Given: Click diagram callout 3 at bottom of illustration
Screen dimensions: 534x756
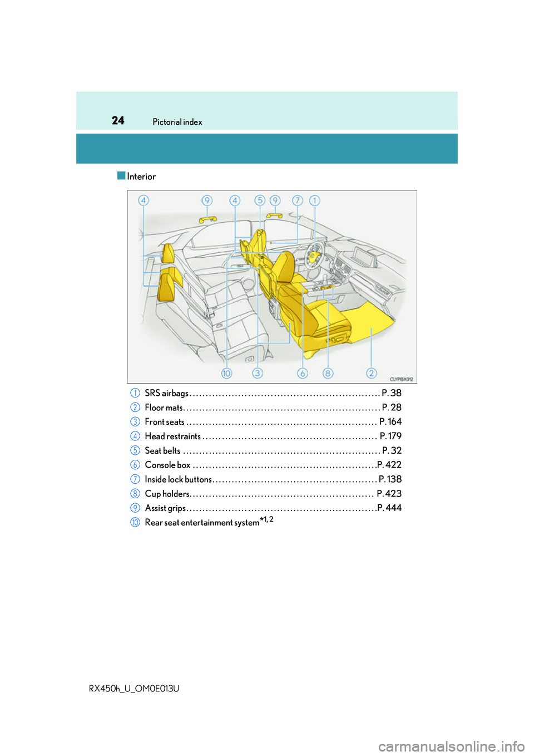Looking at the screenshot, I should point(258,373).
